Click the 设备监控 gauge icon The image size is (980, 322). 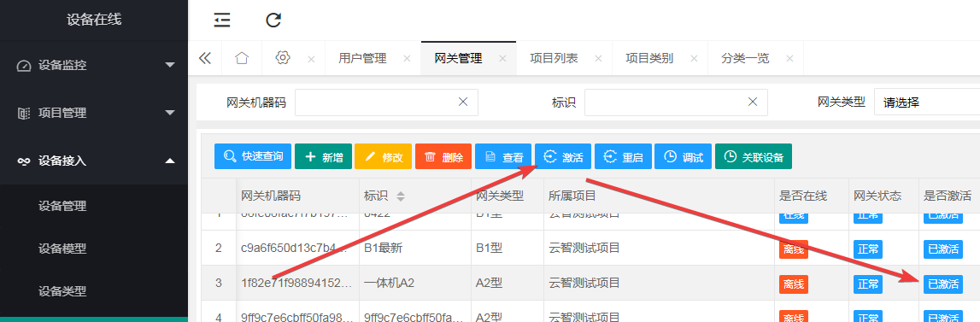(24, 66)
